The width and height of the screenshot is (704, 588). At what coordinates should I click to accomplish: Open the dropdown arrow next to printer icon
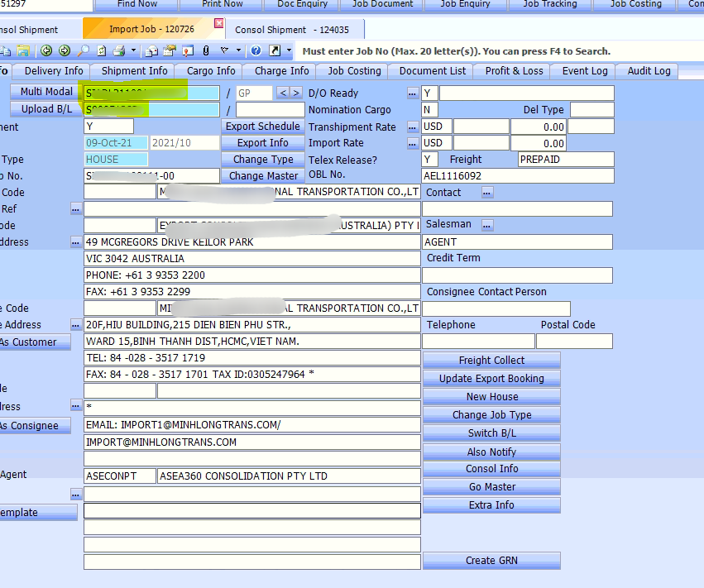click(134, 51)
